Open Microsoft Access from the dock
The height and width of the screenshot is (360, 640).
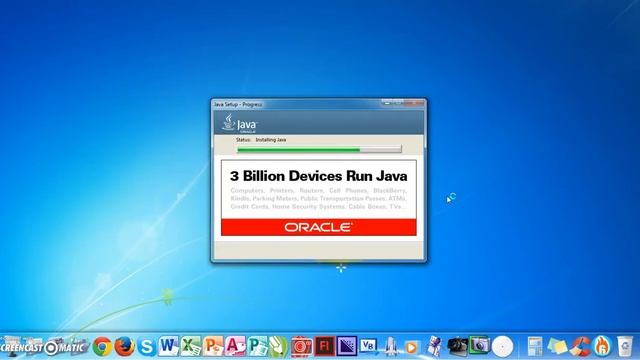(235, 346)
